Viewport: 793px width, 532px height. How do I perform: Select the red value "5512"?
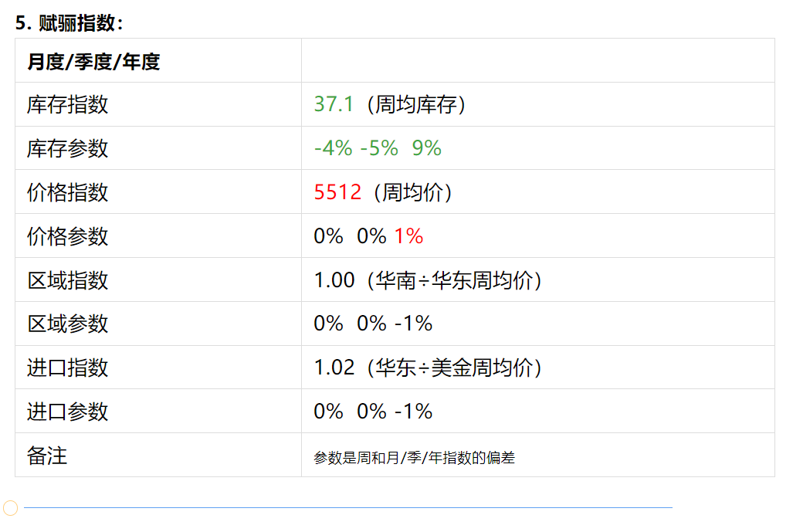click(x=338, y=192)
